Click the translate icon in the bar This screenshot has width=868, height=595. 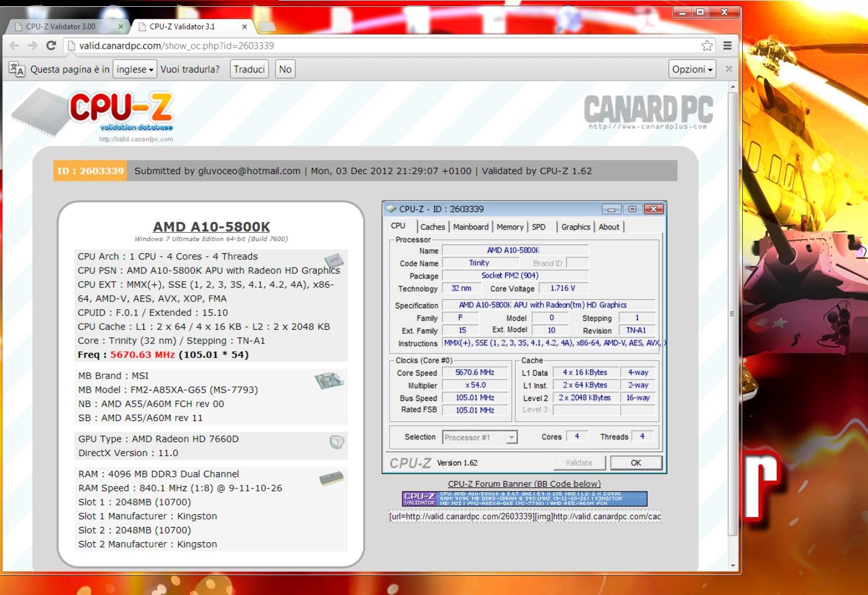coord(17,69)
